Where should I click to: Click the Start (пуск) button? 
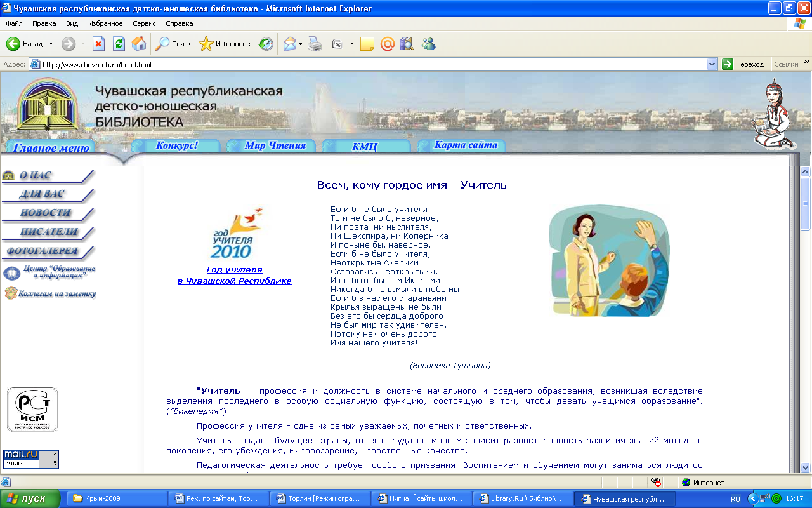(30, 498)
